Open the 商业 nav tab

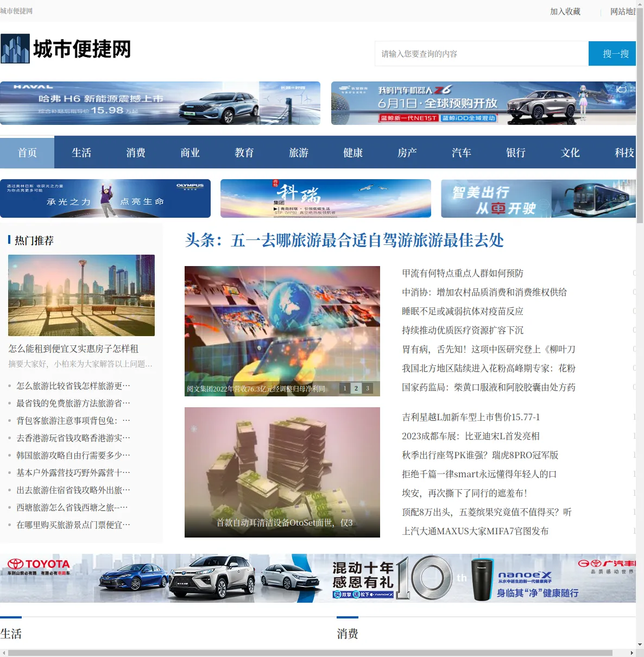(190, 153)
